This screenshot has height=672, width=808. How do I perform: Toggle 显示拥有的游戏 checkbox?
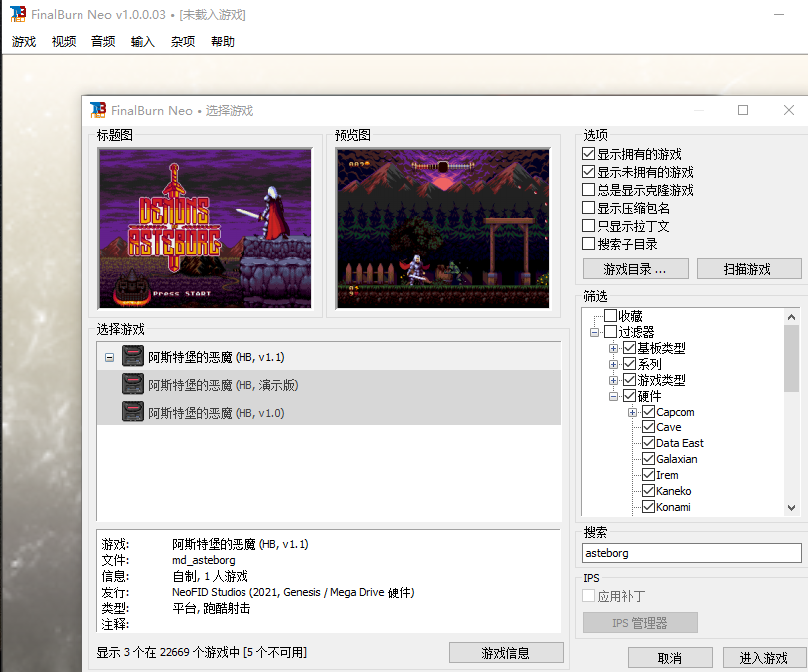(589, 153)
